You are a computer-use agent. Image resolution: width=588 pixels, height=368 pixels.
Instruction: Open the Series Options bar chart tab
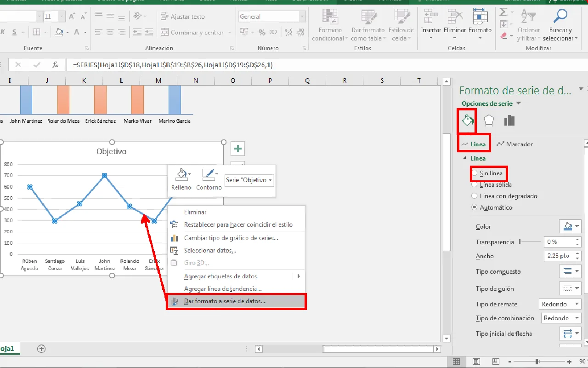click(509, 121)
